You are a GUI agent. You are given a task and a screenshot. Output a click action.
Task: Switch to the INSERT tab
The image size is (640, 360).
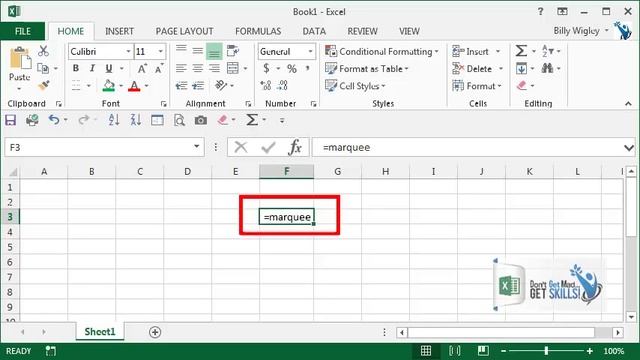click(119, 31)
